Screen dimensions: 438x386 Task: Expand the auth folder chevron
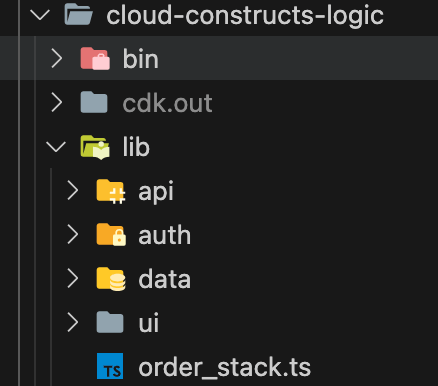click(73, 234)
